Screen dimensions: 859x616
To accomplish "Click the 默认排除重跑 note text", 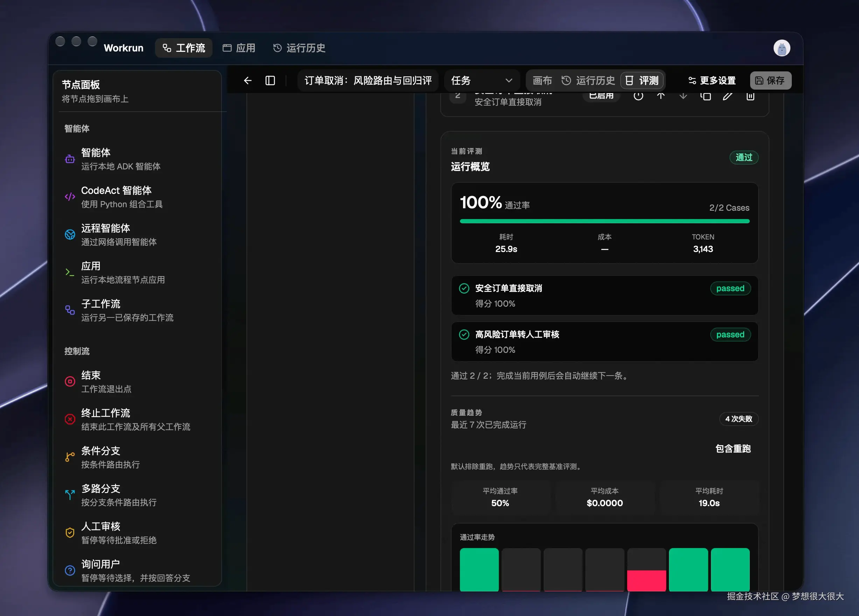I will [x=517, y=467].
